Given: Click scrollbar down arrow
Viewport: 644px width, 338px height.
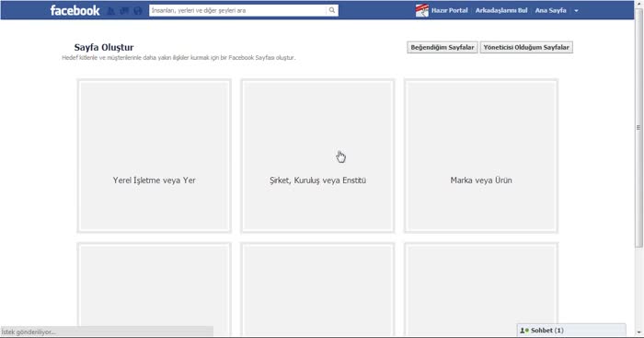Looking at the screenshot, I should (638, 332).
